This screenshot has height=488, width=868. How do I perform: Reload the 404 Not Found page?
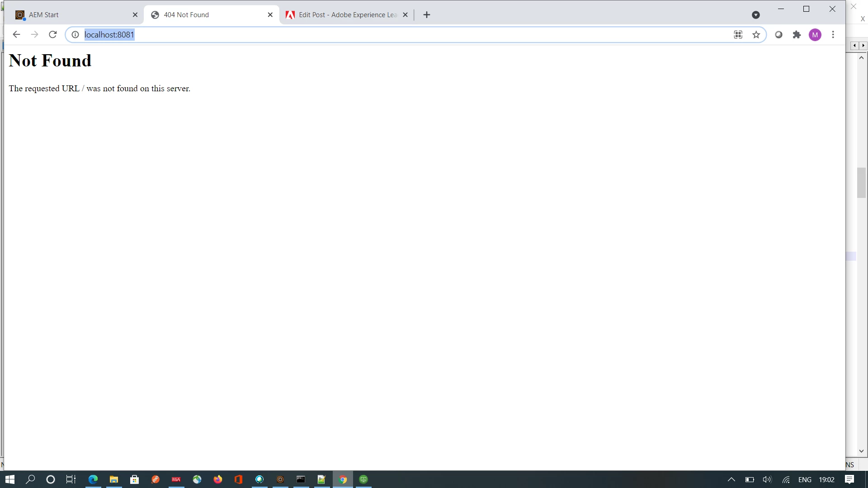click(53, 35)
